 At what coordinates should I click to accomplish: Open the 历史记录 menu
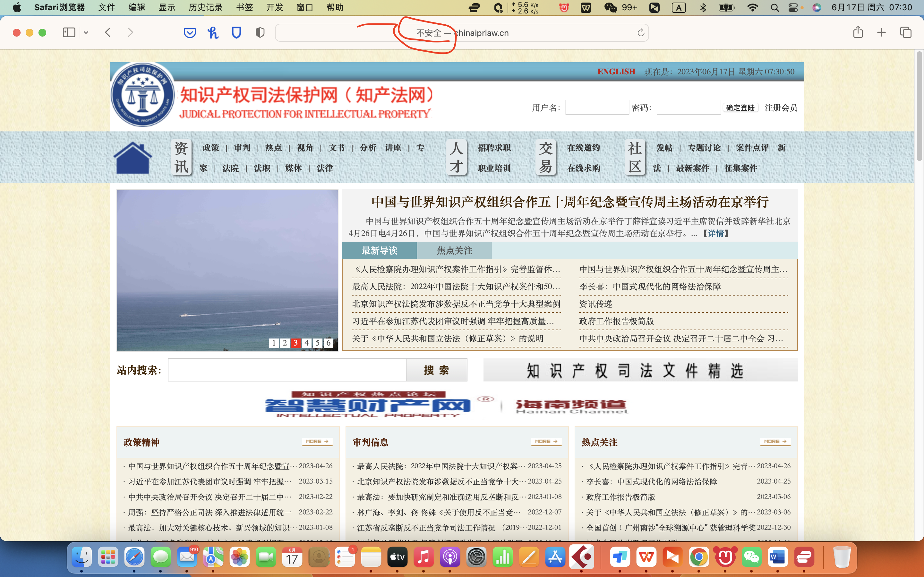(205, 7)
